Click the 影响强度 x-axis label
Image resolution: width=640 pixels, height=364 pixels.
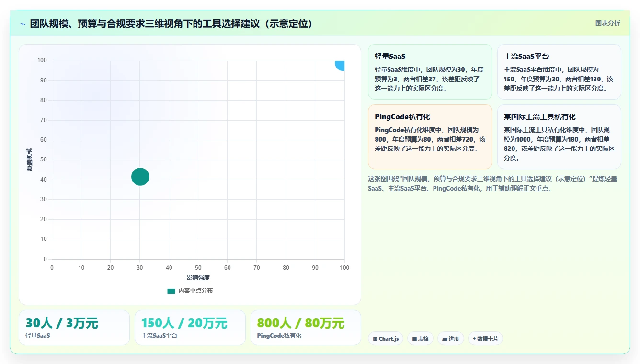coord(198,278)
